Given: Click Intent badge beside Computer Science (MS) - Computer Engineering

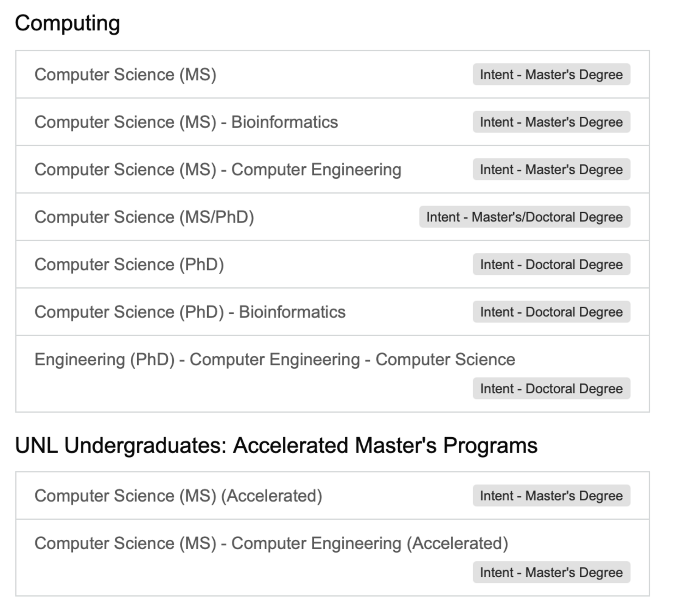Looking at the screenshot, I should click(x=551, y=170).
